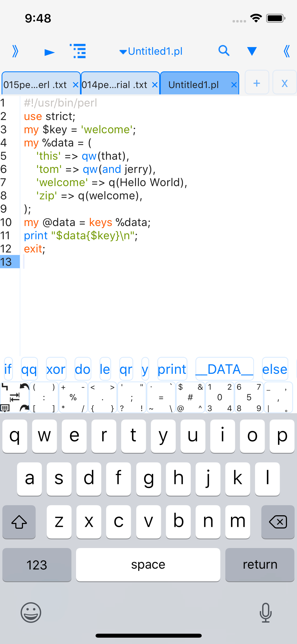Viewport: 297px width, 644px height.
Task: Place cursor on empty line 13
Action: (158, 262)
